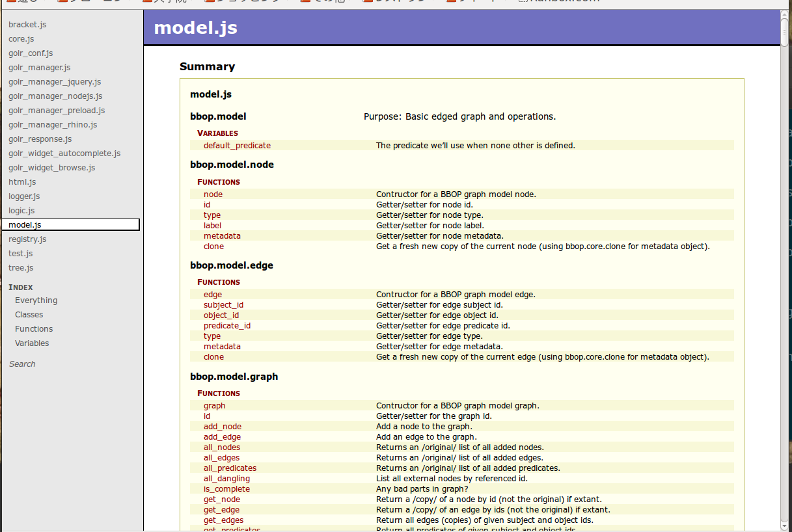Jump to the bbop.model section
Screen dimensions: 792x532
click(218, 117)
